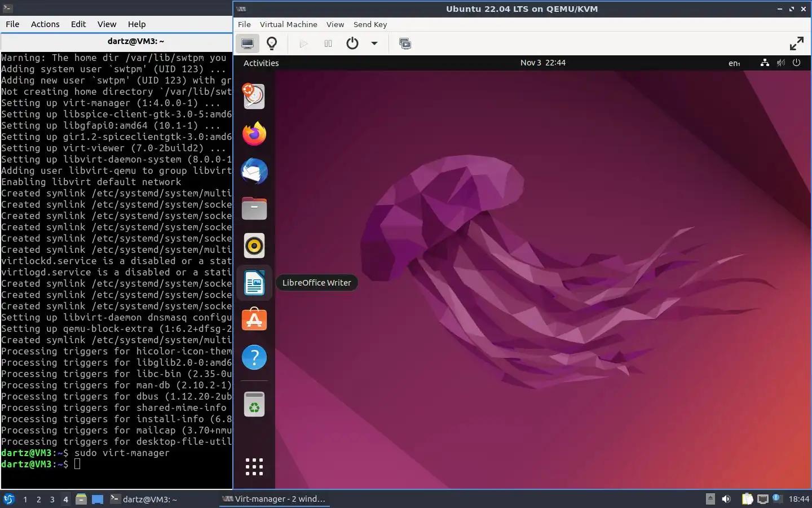Click the host network tray icon
This screenshot has width=812, height=508.
tap(762, 499)
